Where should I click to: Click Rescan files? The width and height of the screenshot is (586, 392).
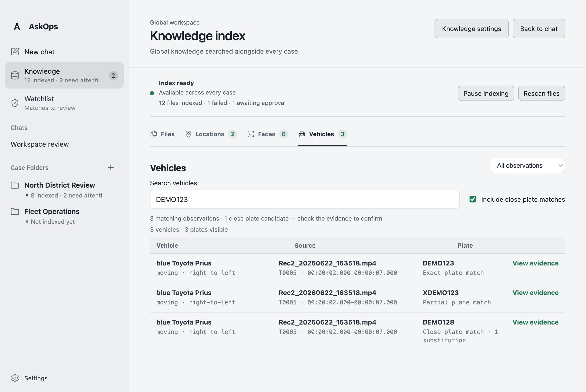[x=542, y=94]
